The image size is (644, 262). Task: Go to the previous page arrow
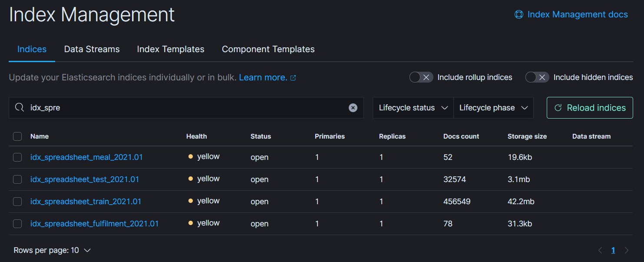click(x=600, y=250)
